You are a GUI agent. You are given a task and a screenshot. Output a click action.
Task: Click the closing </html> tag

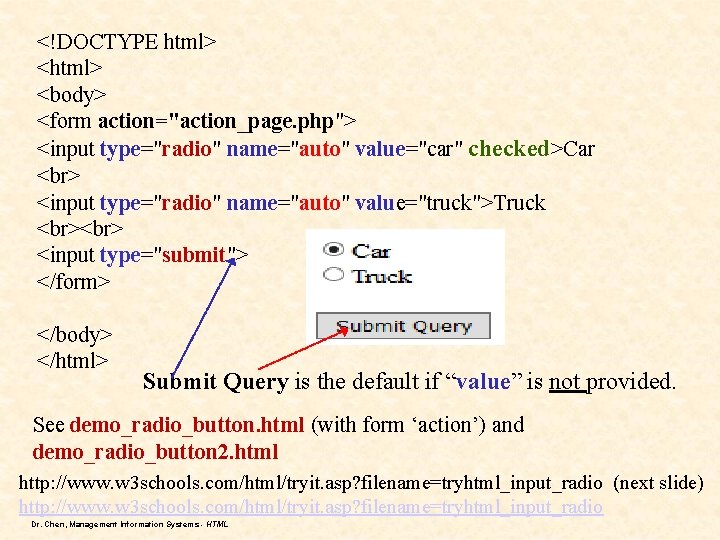coord(73,360)
